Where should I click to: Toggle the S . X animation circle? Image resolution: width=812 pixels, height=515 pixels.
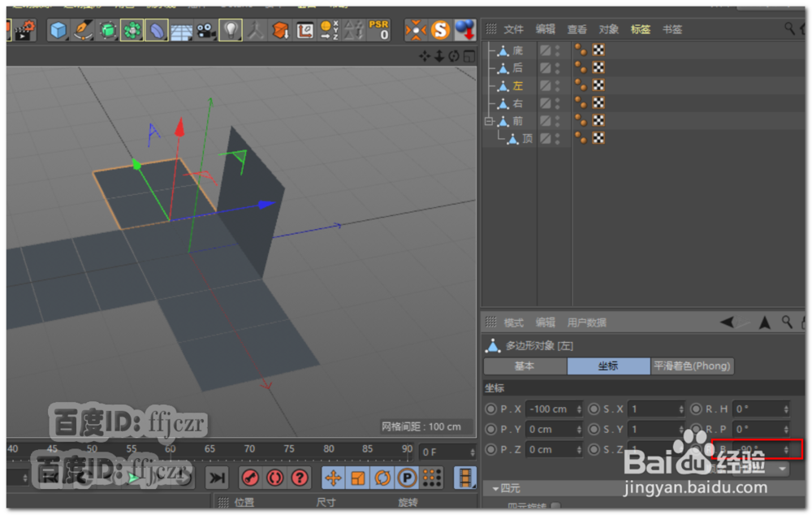(x=594, y=409)
